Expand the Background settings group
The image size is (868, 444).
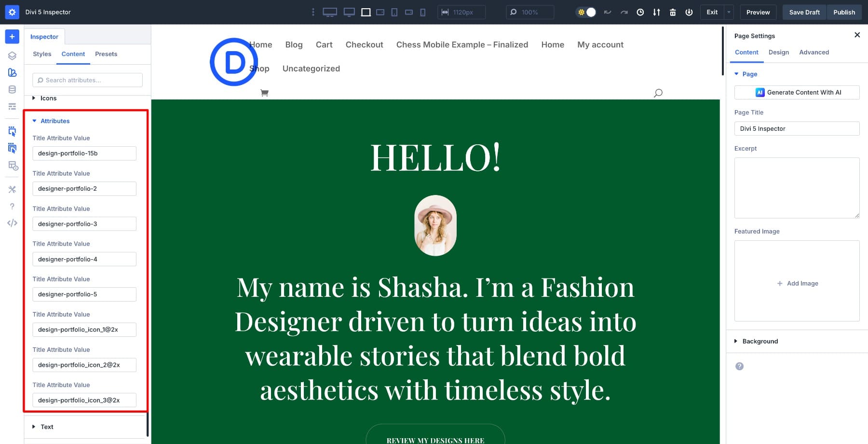[760, 341]
